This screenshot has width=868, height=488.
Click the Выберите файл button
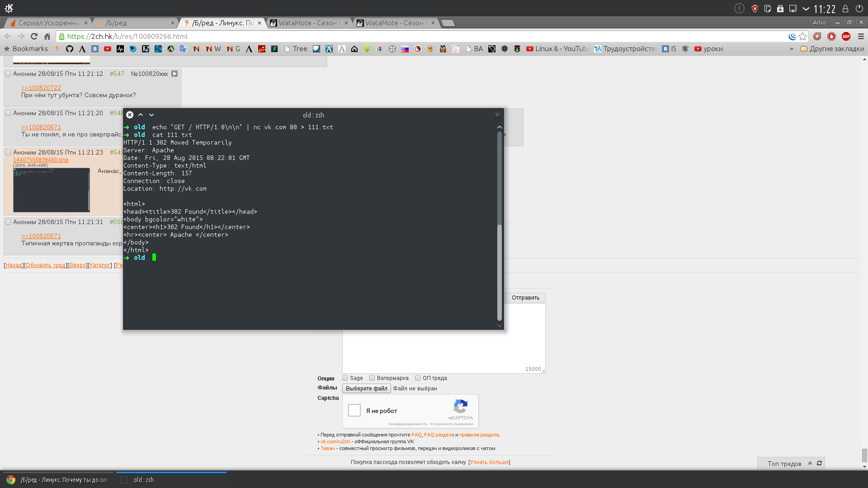[x=366, y=389]
